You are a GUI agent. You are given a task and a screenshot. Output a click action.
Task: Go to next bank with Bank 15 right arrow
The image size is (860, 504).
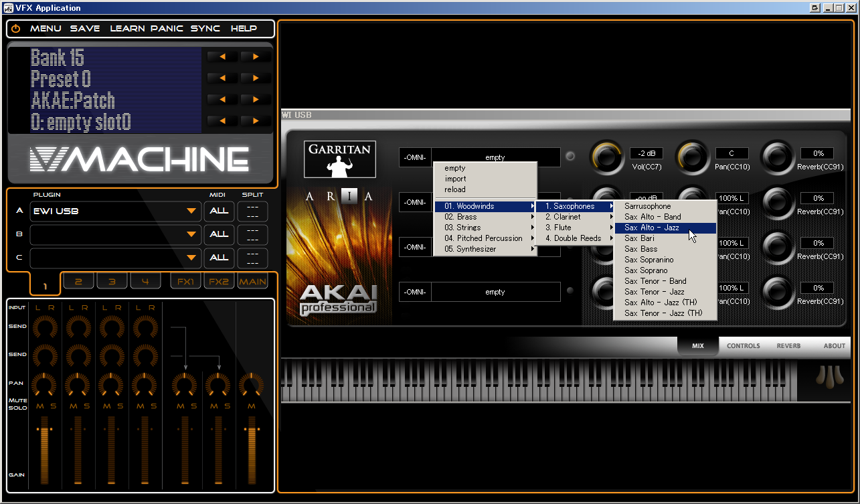coord(255,56)
